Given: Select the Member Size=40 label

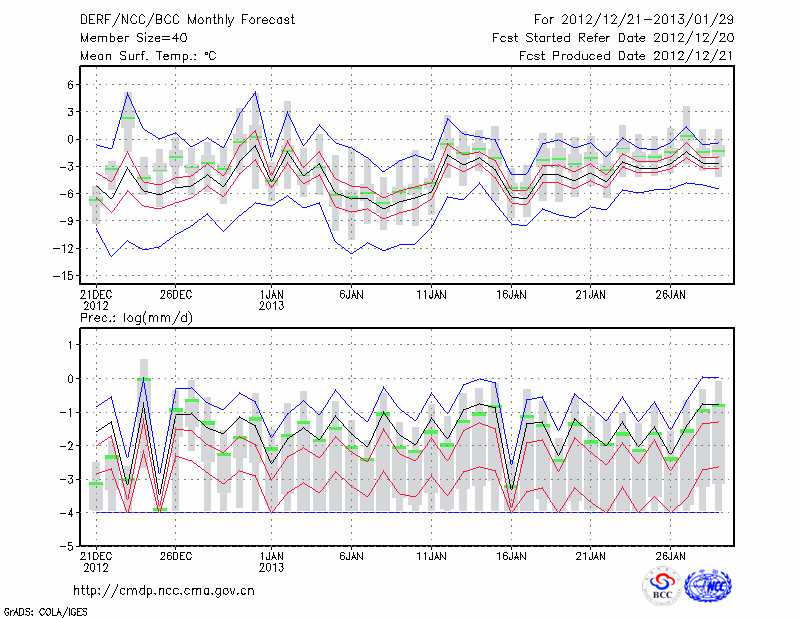Looking at the screenshot, I should tap(126, 38).
